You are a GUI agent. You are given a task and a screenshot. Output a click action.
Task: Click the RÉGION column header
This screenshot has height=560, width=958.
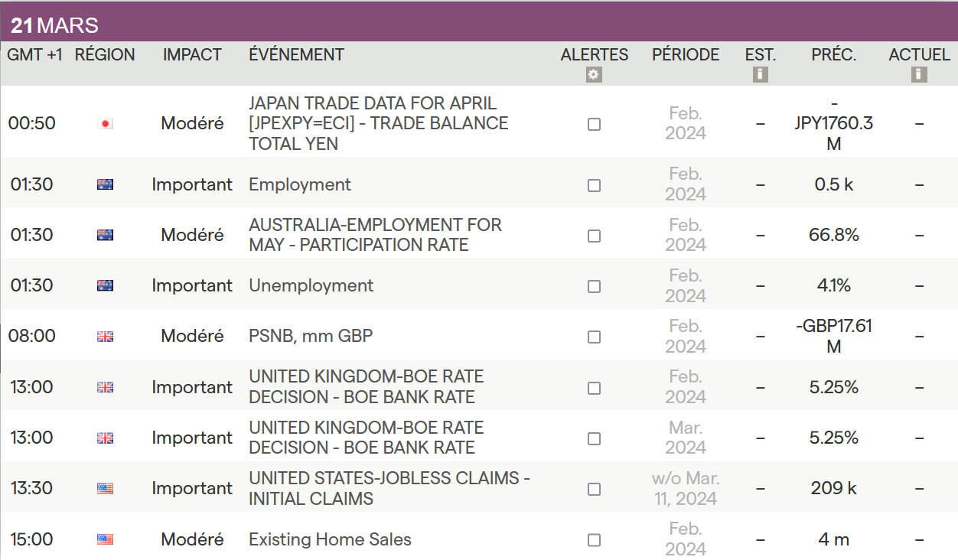(105, 55)
